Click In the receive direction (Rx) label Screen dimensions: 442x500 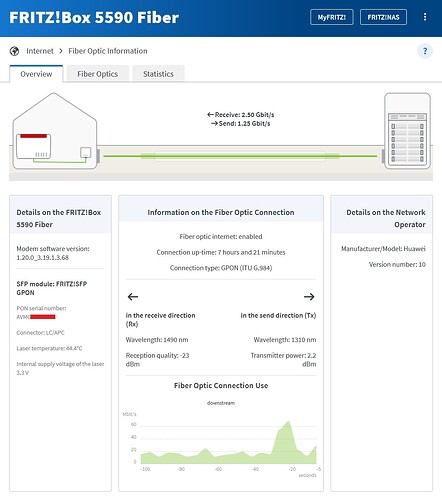coord(160,319)
